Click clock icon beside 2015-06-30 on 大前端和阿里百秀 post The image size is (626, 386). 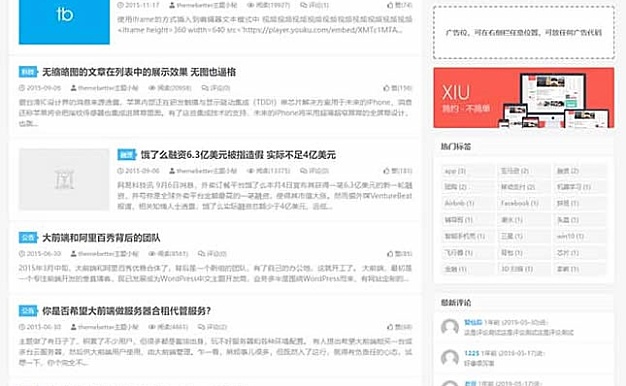point(22,253)
